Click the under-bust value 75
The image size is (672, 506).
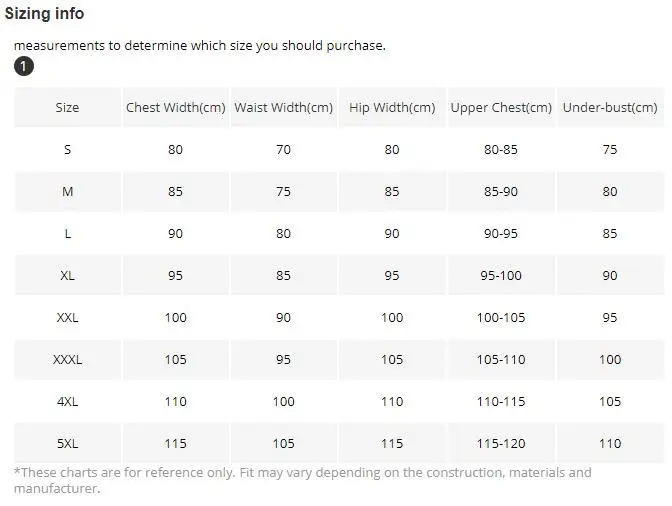click(x=610, y=150)
